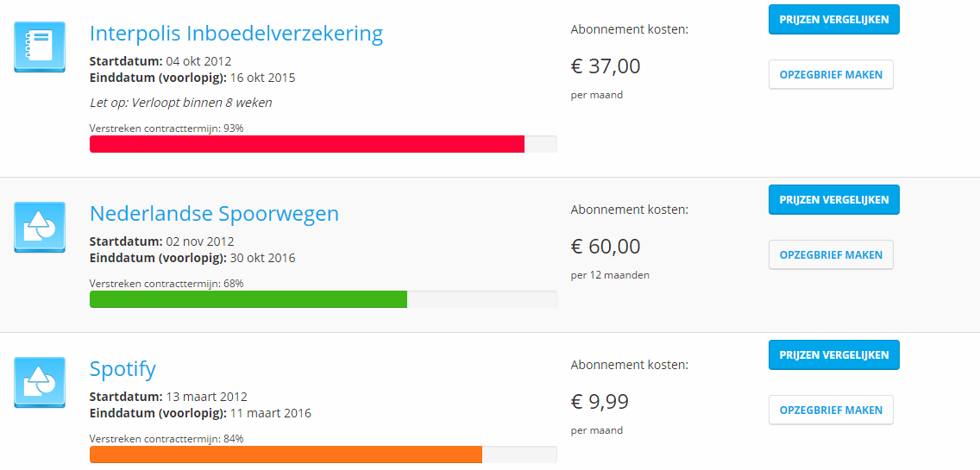Click the € 9,99 Spotify cost amount
The height and width of the screenshot is (470, 980).
tap(600, 402)
